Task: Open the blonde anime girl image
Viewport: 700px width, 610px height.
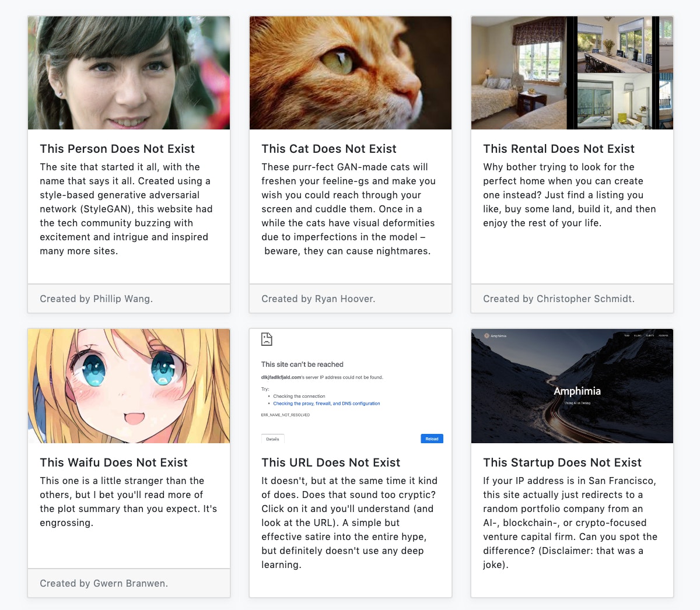Action: pyautogui.click(x=129, y=386)
